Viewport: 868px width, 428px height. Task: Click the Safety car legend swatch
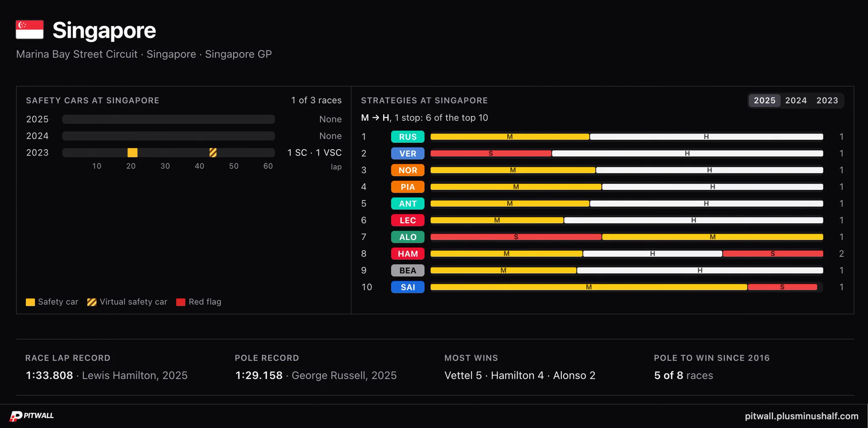click(30, 302)
